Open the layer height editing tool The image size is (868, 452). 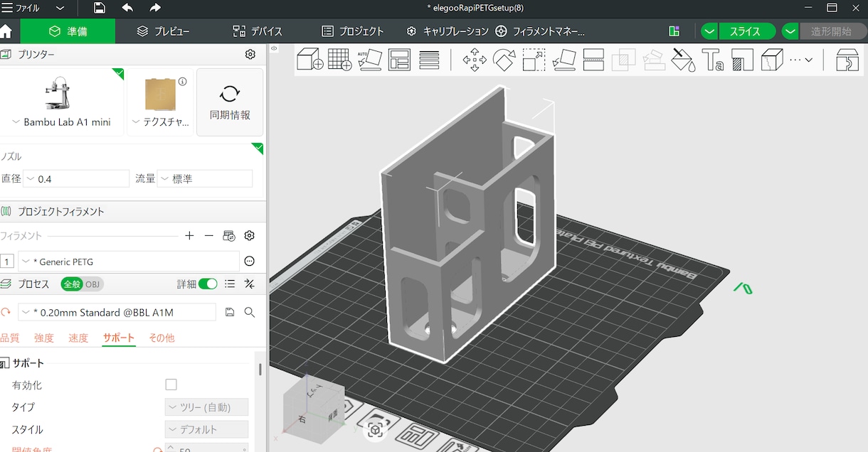point(429,60)
